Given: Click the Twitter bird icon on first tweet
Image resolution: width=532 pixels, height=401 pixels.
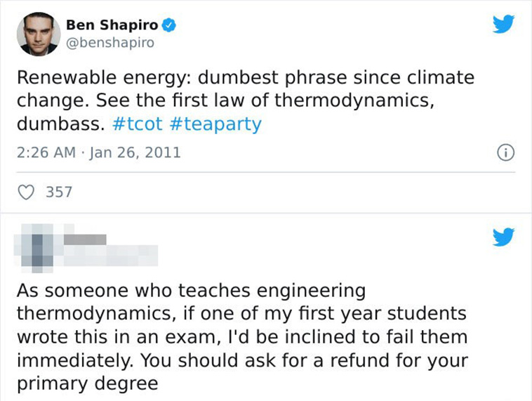Looking at the screenshot, I should point(503,24).
